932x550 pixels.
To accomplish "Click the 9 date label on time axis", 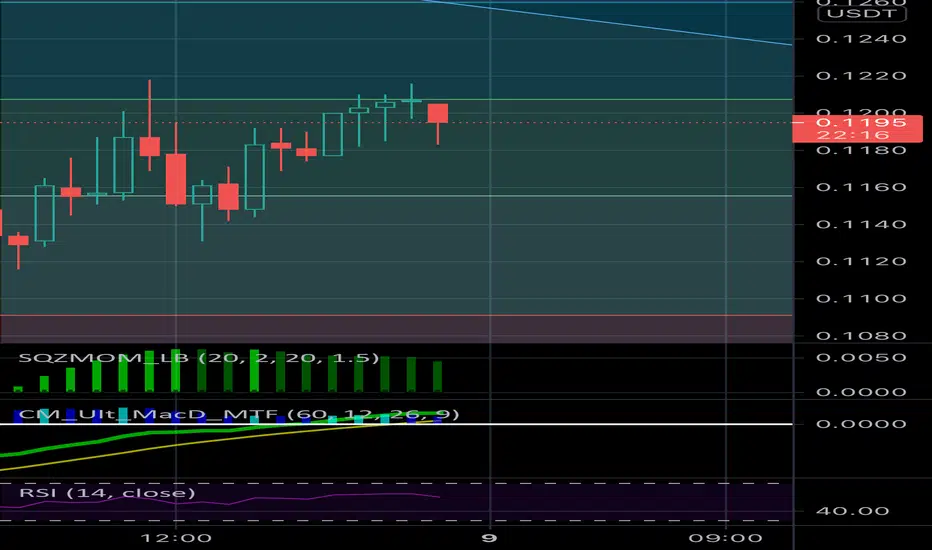I will (x=489, y=539).
